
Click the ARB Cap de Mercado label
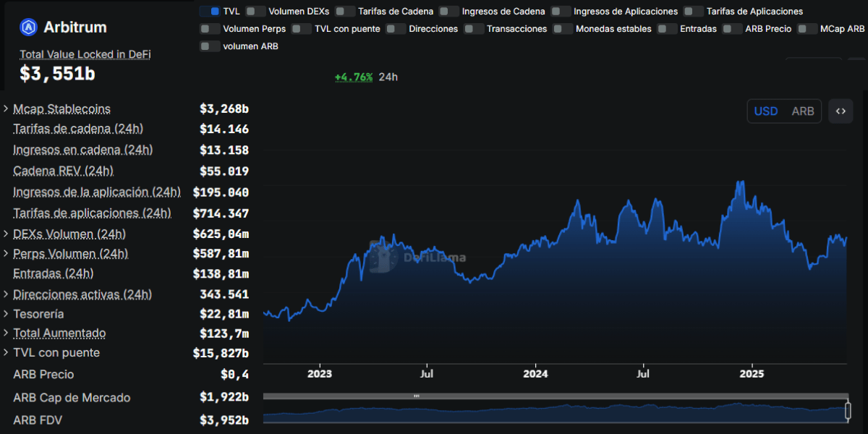(72, 398)
